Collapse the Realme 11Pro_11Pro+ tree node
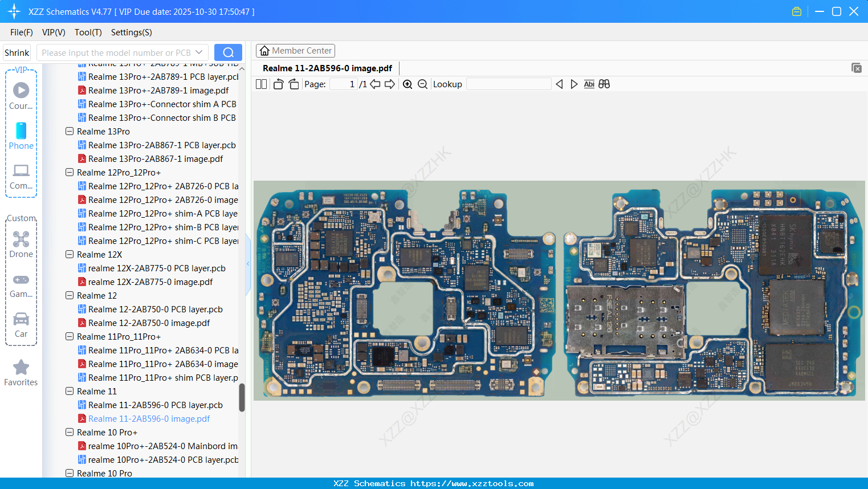Image resolution: width=868 pixels, height=489 pixels. 70,336
